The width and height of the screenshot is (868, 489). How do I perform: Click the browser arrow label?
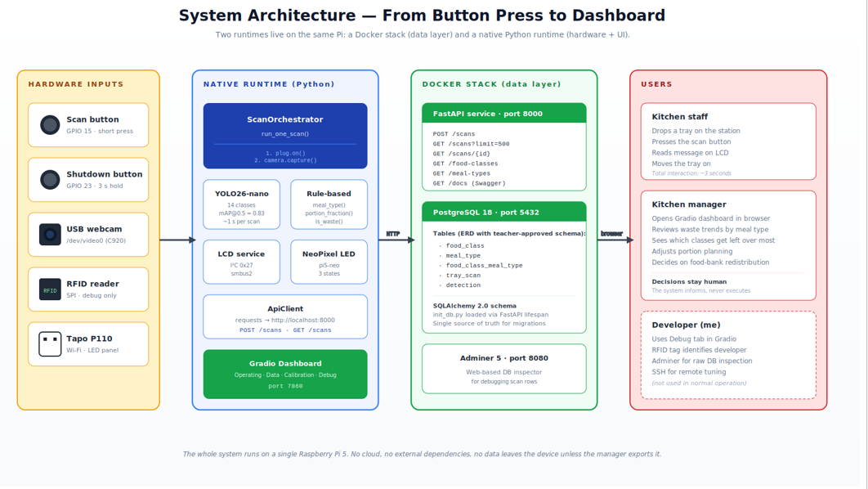611,234
